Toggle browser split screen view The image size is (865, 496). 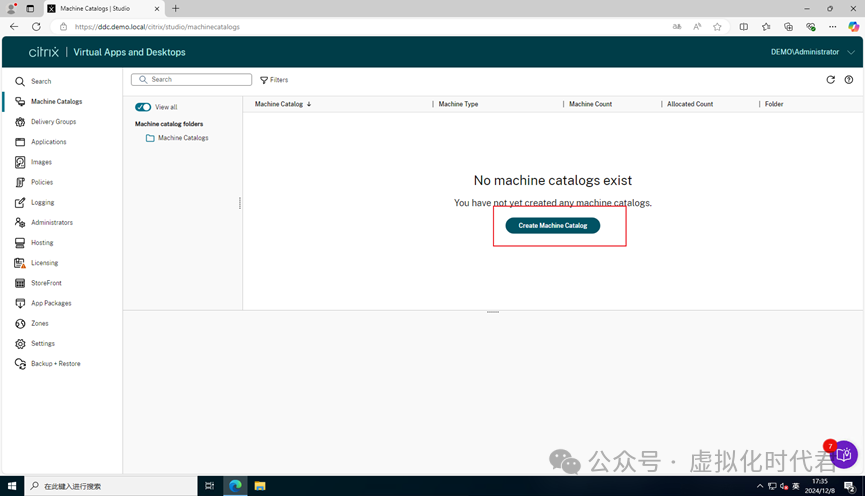(x=744, y=26)
